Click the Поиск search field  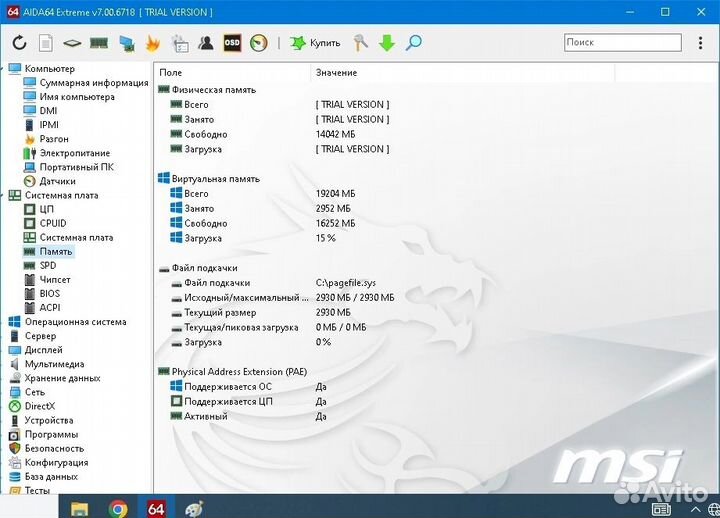(620, 42)
